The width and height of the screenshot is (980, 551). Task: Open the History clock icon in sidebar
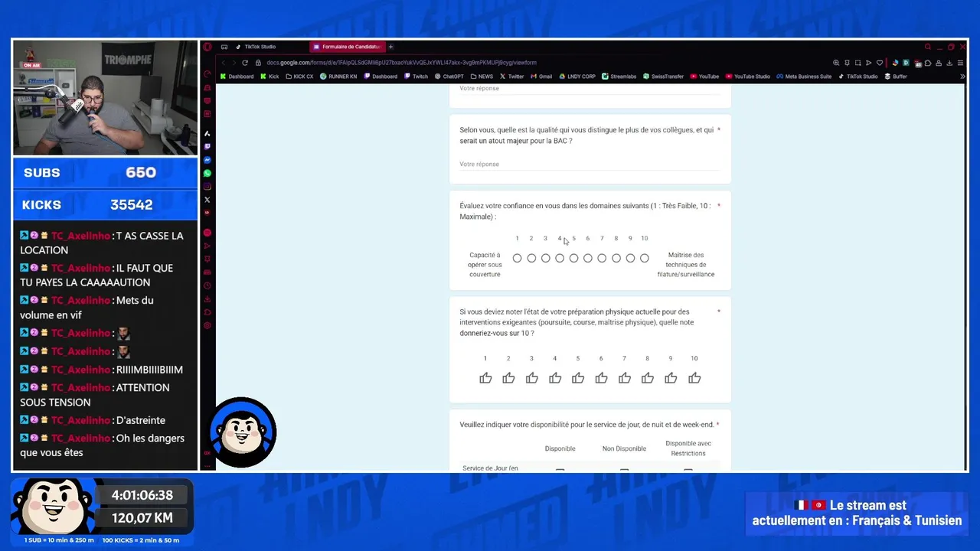[207, 286]
